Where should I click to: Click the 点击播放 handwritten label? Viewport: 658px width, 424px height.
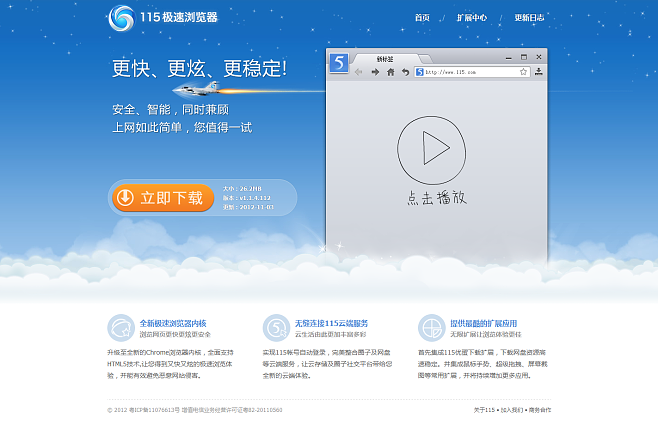pos(437,197)
